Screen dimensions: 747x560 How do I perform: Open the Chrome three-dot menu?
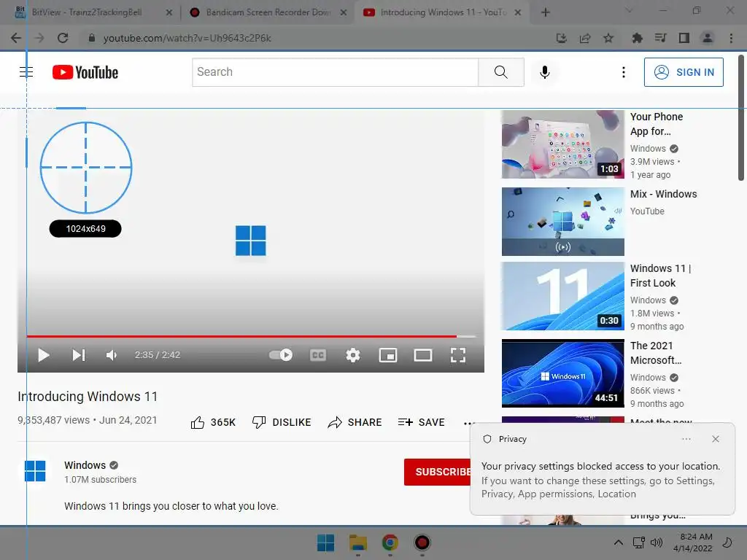731,38
